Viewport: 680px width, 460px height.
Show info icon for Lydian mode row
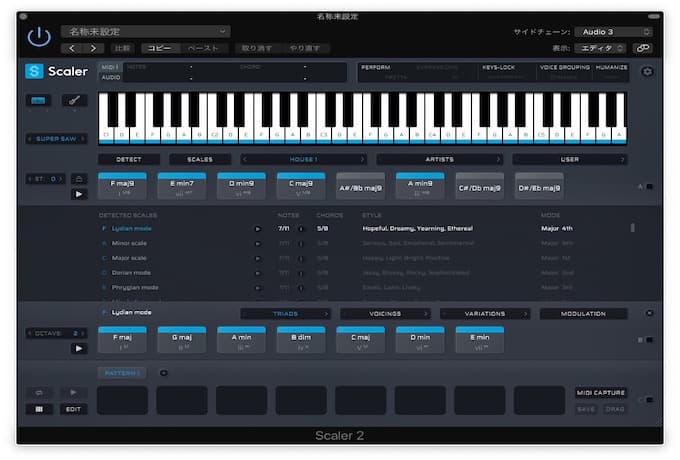301,229
